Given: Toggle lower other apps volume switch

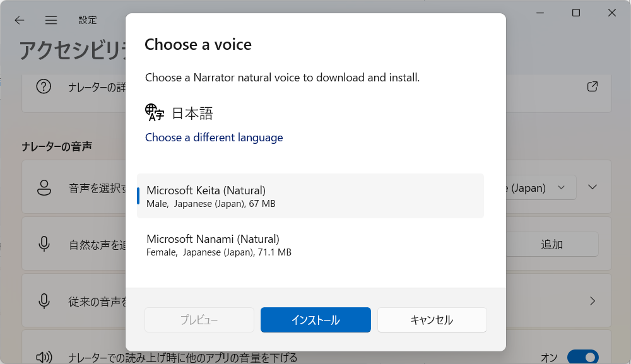Looking at the screenshot, I should (x=582, y=357).
